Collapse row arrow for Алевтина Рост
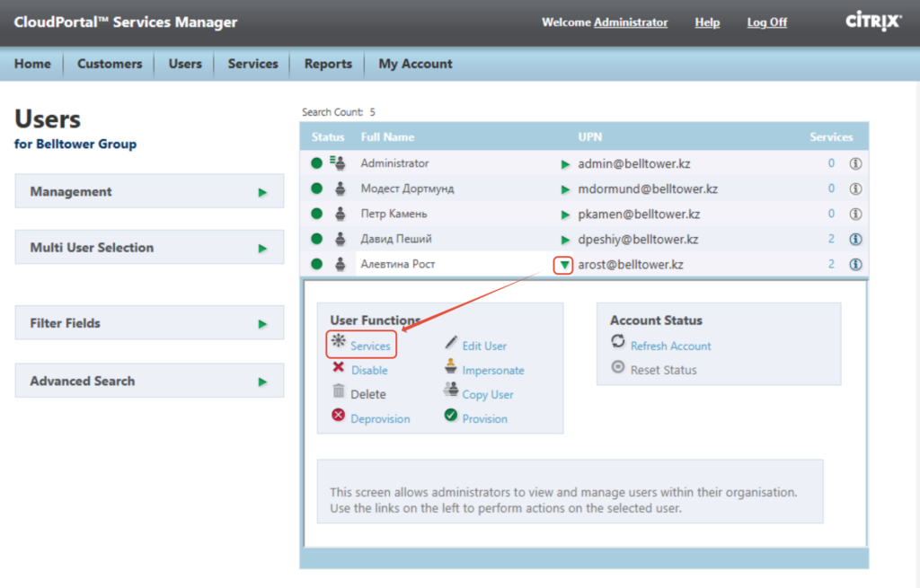920x588 pixels. [x=564, y=265]
